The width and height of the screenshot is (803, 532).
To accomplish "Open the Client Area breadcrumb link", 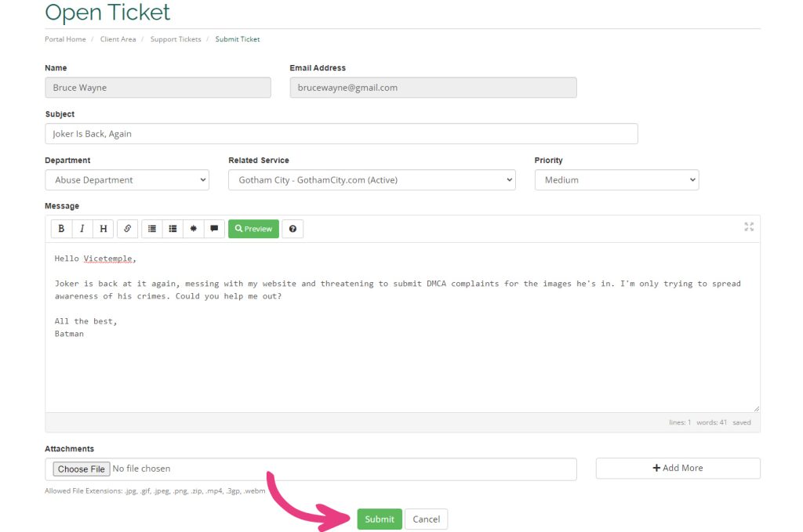I will click(x=118, y=39).
